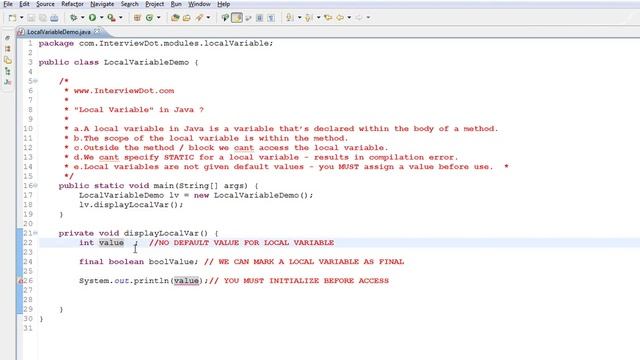Click the Forward navigation arrow icon
The height and width of the screenshot is (360, 640).
[x=359, y=18]
